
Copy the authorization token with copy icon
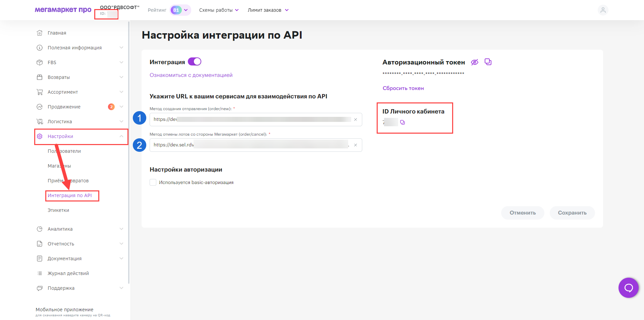pyautogui.click(x=488, y=62)
